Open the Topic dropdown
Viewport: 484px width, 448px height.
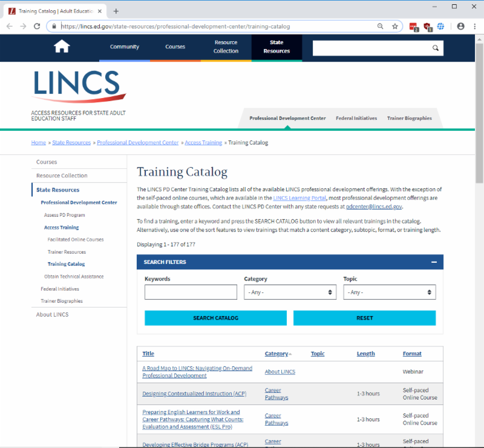tap(389, 292)
